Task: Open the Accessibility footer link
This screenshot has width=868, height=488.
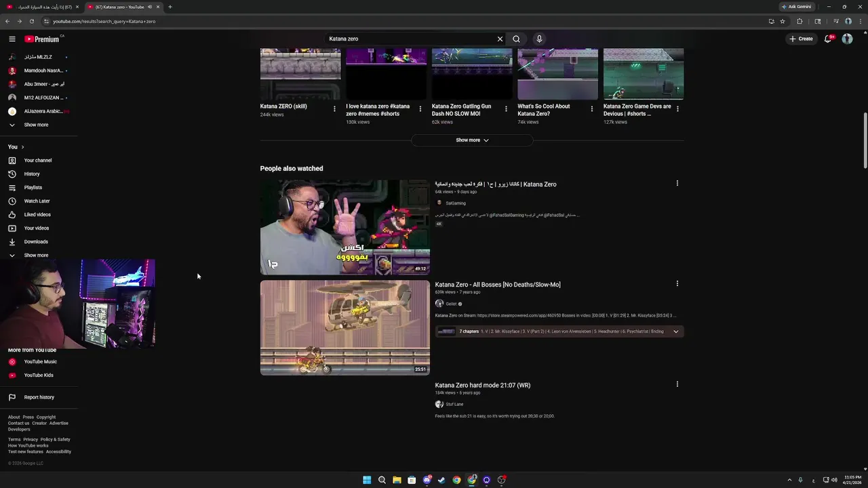Action: coord(58,451)
